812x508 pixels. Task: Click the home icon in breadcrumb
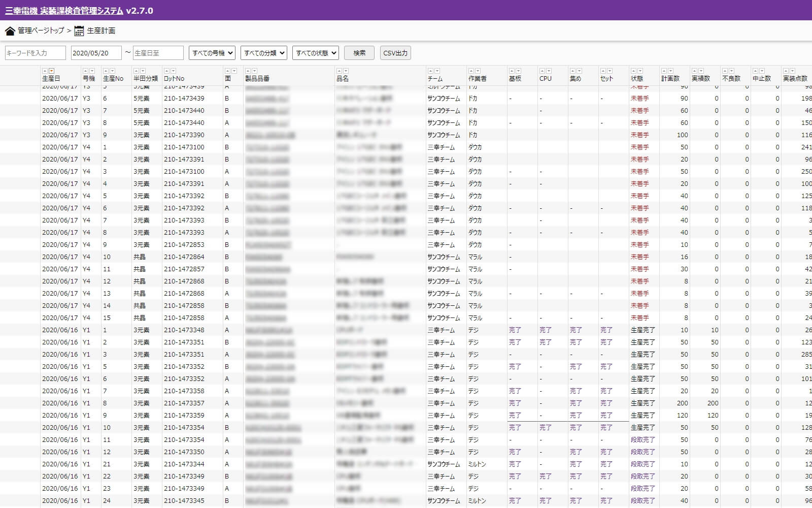(x=10, y=31)
